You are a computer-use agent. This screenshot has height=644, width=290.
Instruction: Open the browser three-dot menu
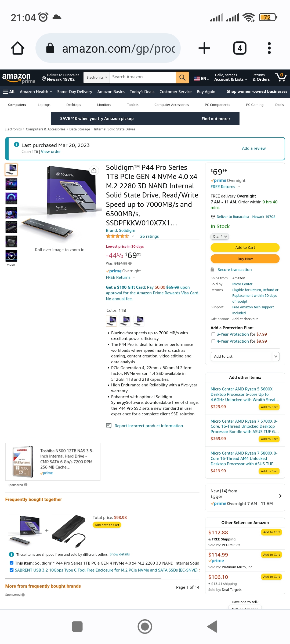[269, 48]
